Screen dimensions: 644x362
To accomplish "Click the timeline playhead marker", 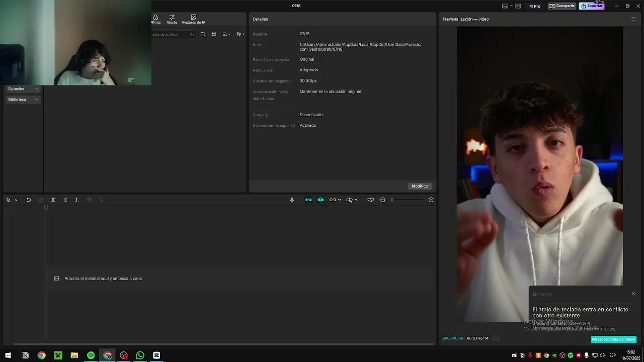I will click(x=46, y=208).
